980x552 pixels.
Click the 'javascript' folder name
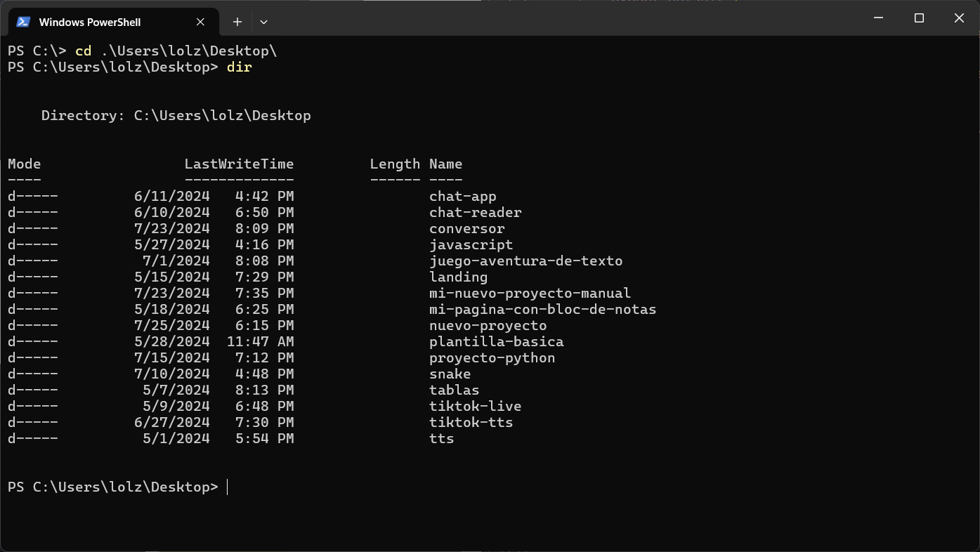tap(471, 245)
